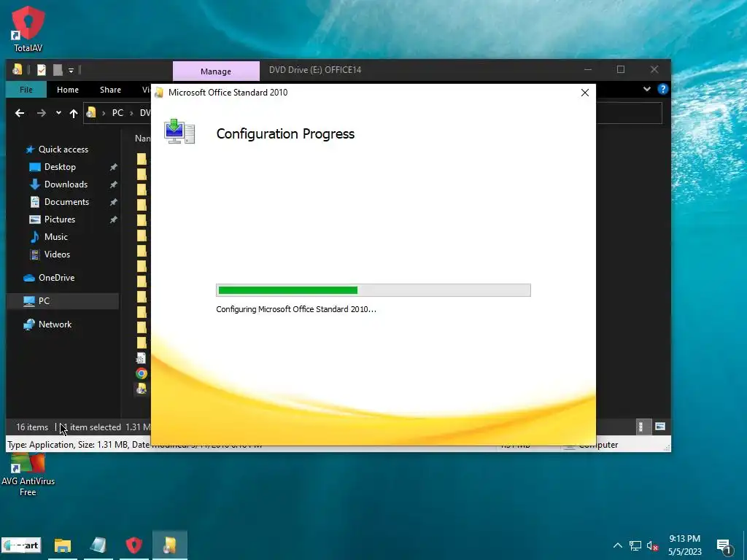Screen dimensions: 747x560
Task: Open File Explorer from the taskbar
Action: tap(63, 545)
